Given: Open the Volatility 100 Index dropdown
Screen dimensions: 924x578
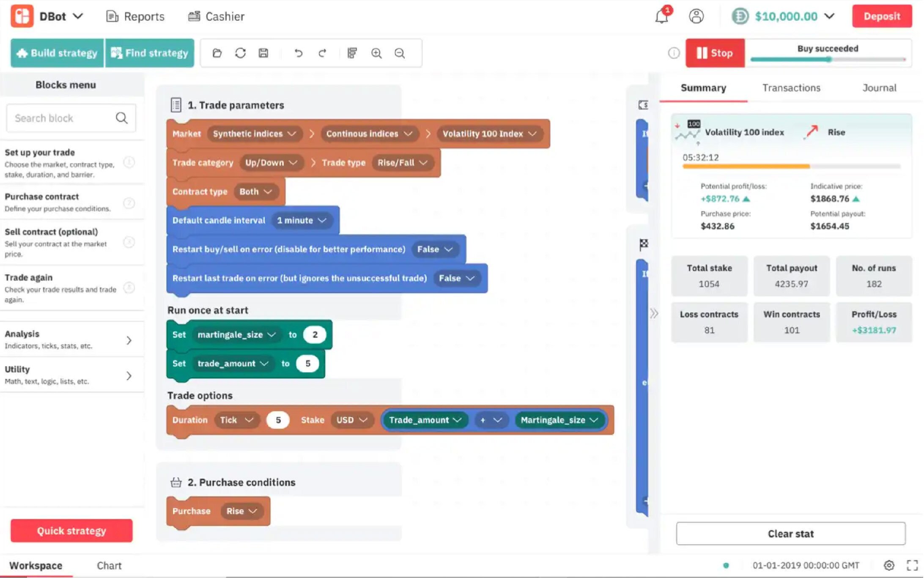Looking at the screenshot, I should [489, 134].
